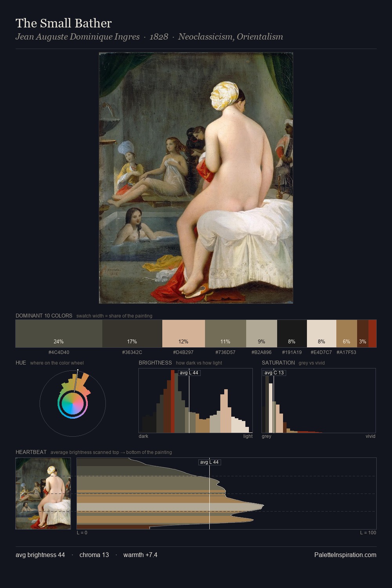Click the hex code #E4D7C7

click(321, 352)
